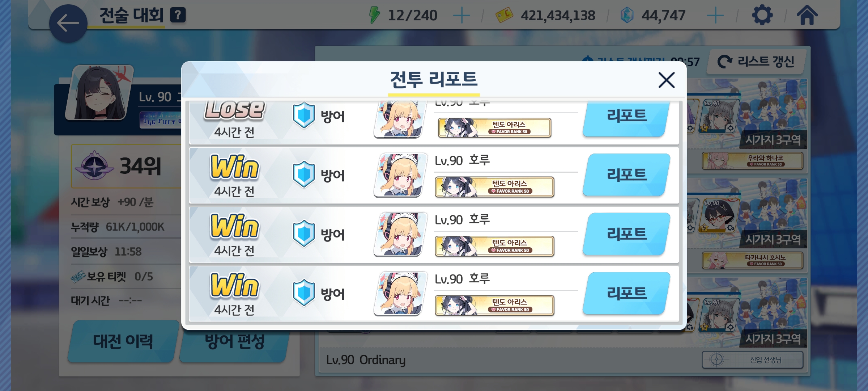Viewport: 868px width, 391px height.
Task: Click the green energy lightning icon
Action: click(374, 15)
